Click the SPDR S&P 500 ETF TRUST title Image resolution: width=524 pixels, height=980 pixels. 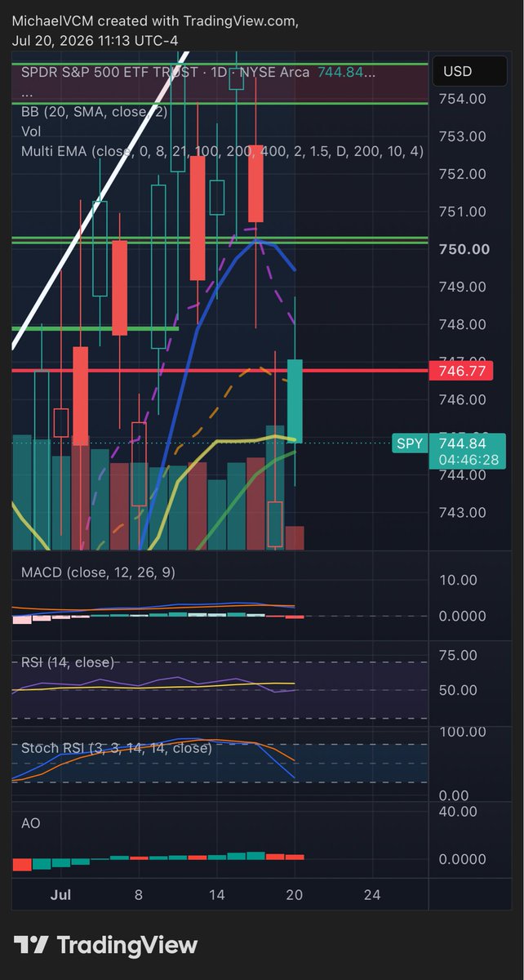[x=109, y=72]
